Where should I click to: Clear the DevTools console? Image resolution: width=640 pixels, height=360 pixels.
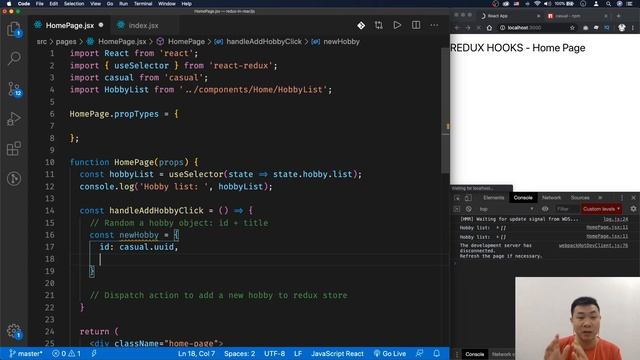click(468, 209)
